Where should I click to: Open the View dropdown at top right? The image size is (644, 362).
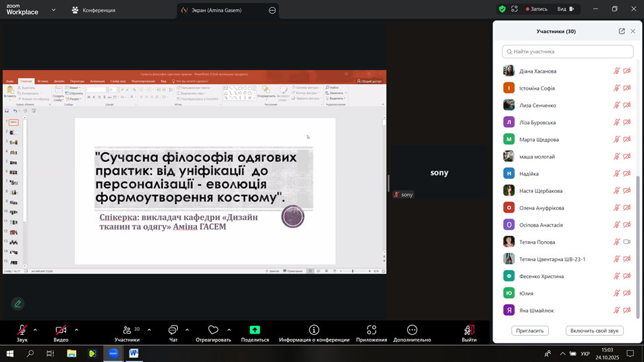565,9
